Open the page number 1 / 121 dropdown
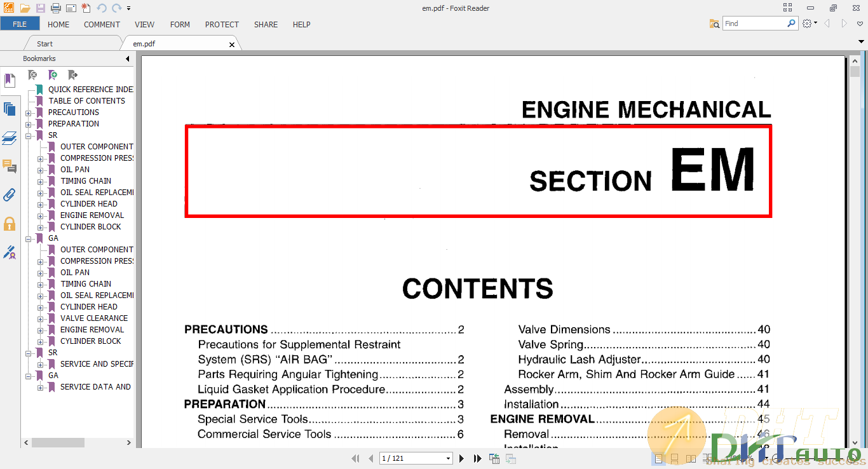The image size is (868, 469). (x=449, y=458)
